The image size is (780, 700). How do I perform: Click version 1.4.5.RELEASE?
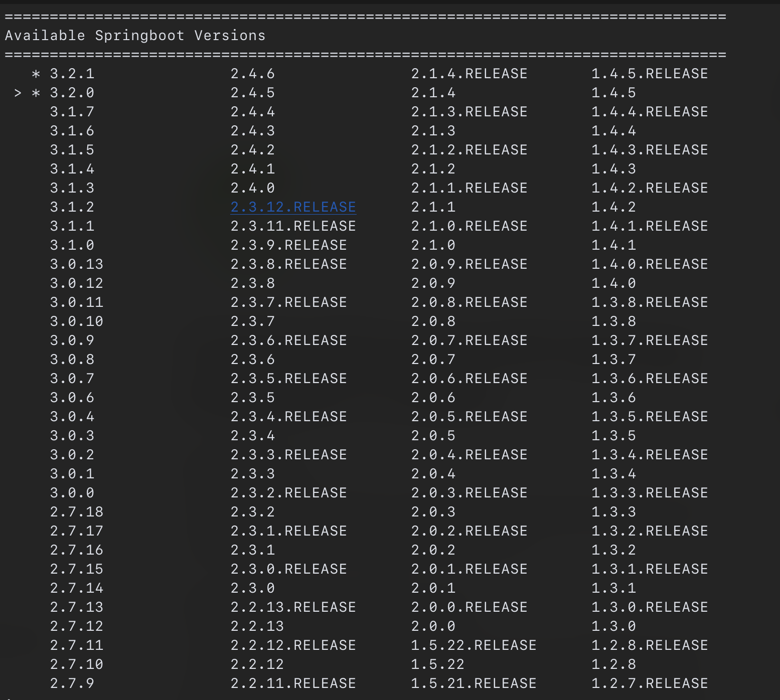[x=650, y=74]
